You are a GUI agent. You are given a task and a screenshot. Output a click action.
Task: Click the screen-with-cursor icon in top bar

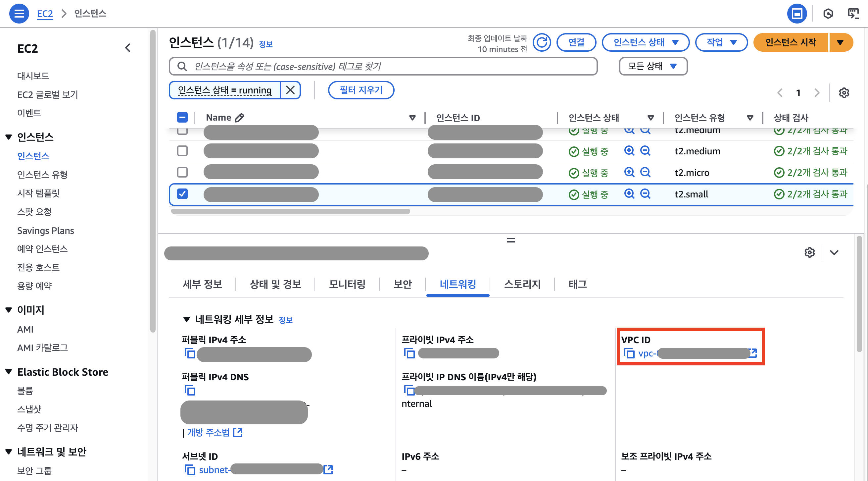(x=853, y=14)
